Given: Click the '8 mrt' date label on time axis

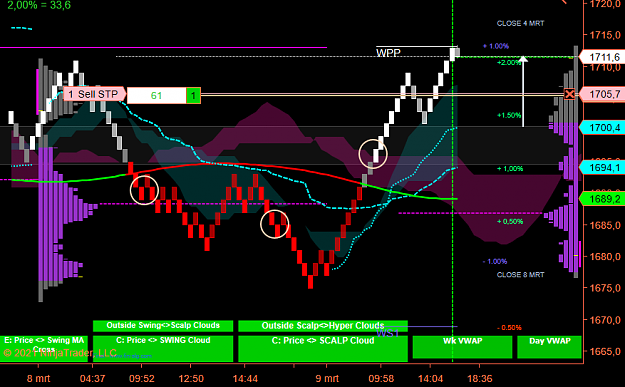Looking at the screenshot, I should click(38, 378).
